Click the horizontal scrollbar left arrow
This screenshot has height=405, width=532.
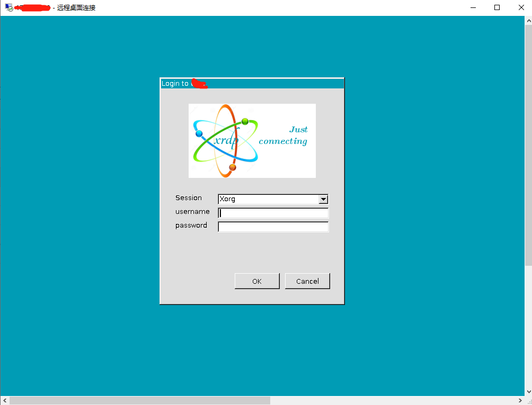[5, 401]
